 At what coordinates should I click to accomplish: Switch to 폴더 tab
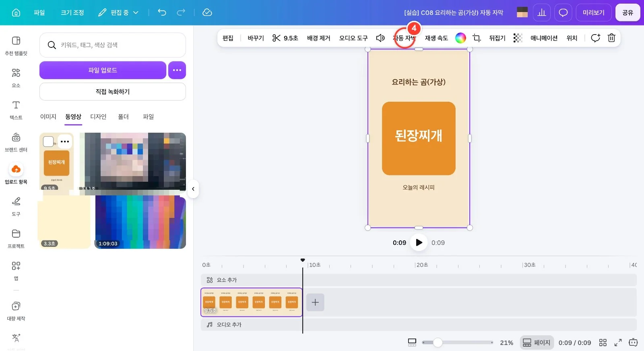pyautogui.click(x=123, y=117)
